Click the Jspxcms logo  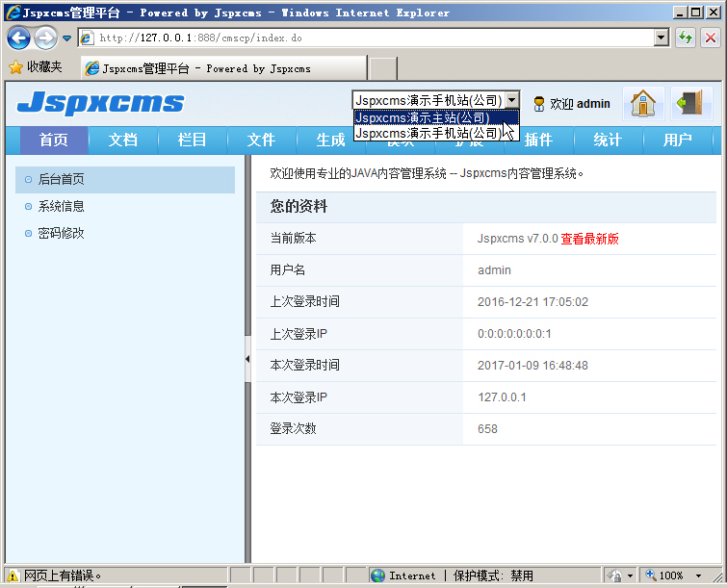[100, 102]
